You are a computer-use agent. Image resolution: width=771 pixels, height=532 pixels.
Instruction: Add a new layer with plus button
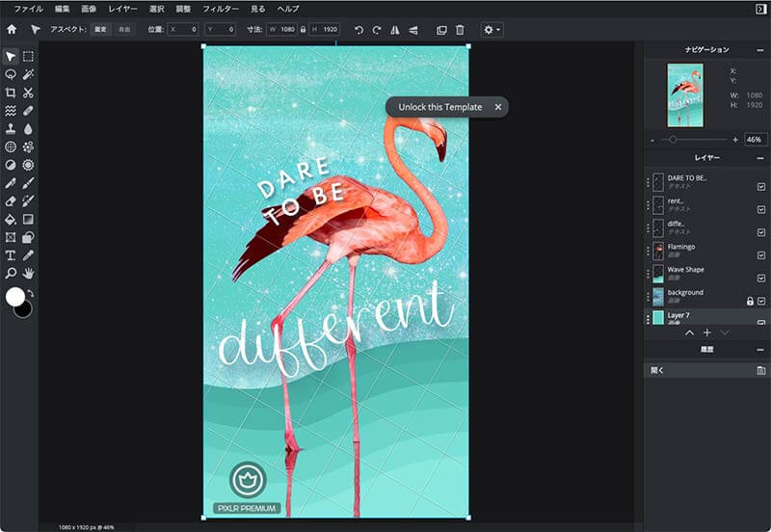tap(707, 332)
